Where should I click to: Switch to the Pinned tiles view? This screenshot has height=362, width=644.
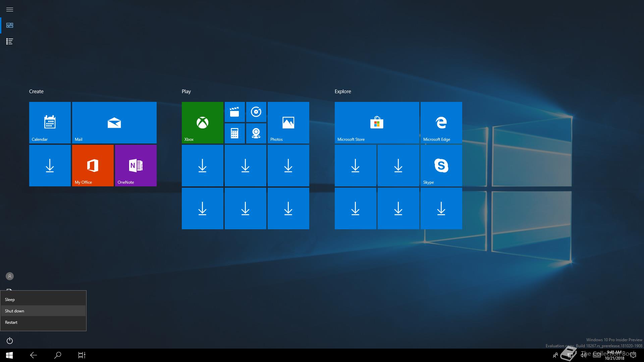(x=10, y=25)
